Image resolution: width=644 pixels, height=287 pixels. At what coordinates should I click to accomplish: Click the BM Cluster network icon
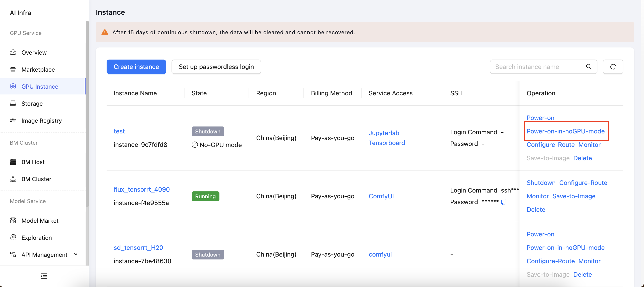tap(13, 179)
